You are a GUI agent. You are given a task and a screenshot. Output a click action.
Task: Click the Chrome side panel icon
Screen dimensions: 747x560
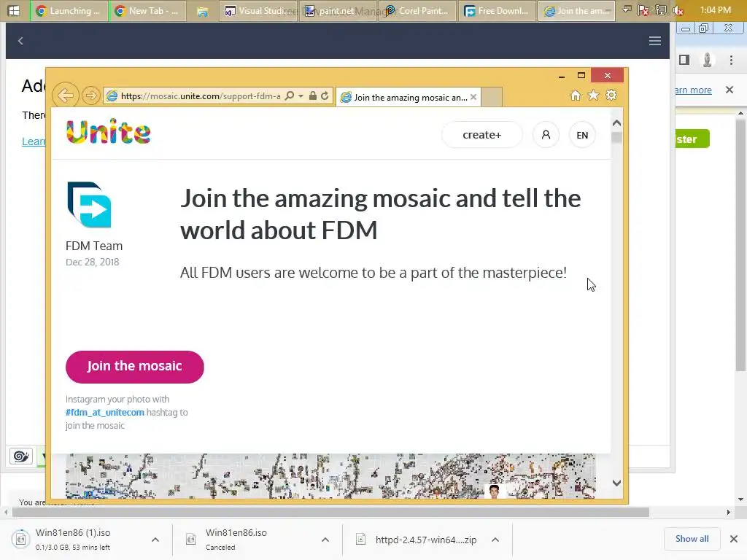coord(684,60)
